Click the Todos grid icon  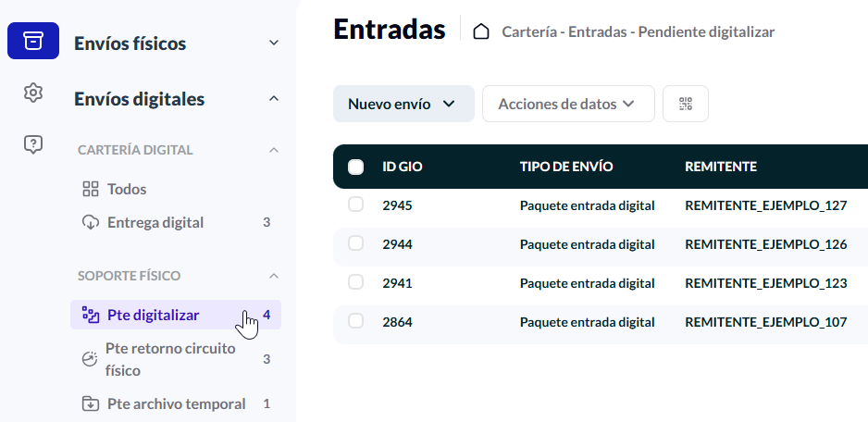tap(91, 190)
